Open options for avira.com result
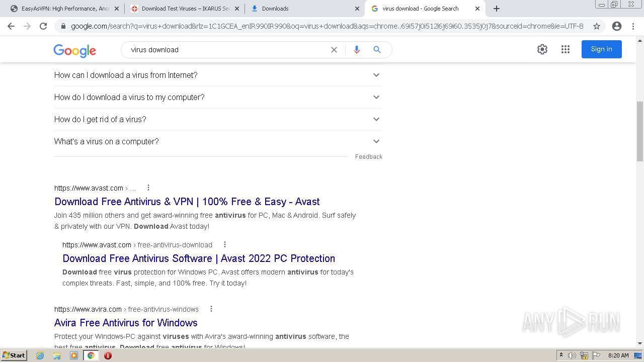 (x=211, y=309)
